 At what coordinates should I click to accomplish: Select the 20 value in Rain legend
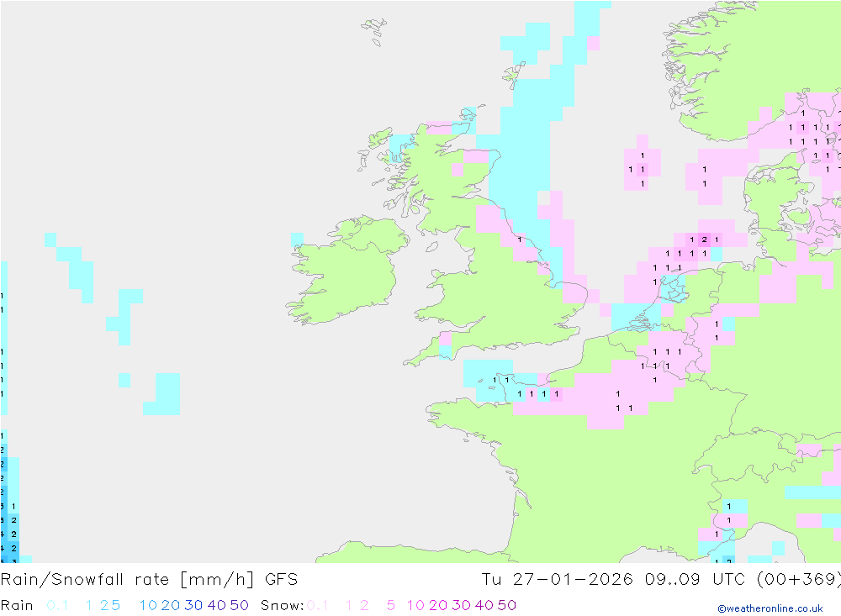171,605
